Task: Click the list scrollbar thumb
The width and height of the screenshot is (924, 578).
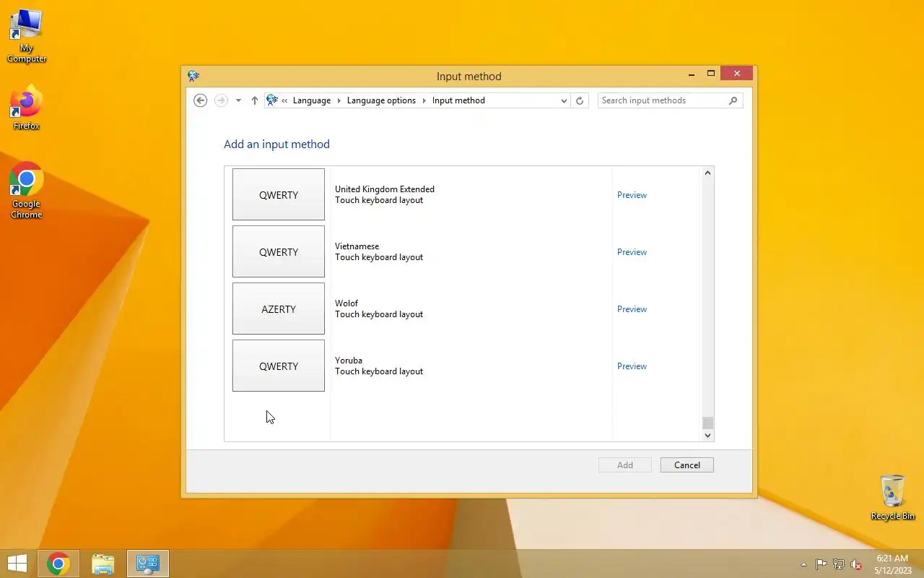Action: [x=707, y=423]
